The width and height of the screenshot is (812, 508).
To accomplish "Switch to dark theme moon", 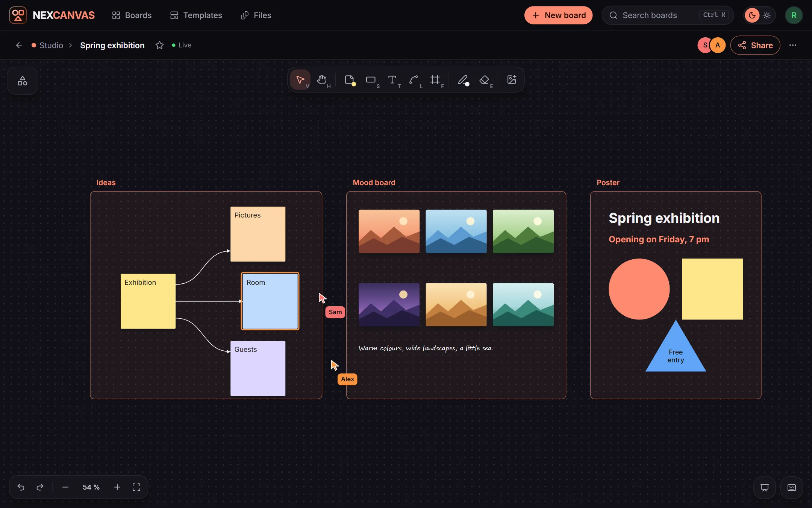I will point(752,15).
